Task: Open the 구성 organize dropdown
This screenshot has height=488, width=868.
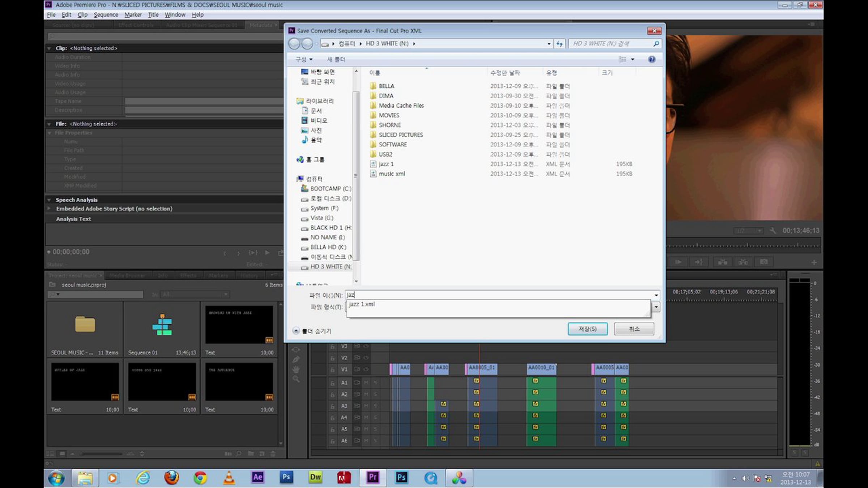Action: pos(304,59)
